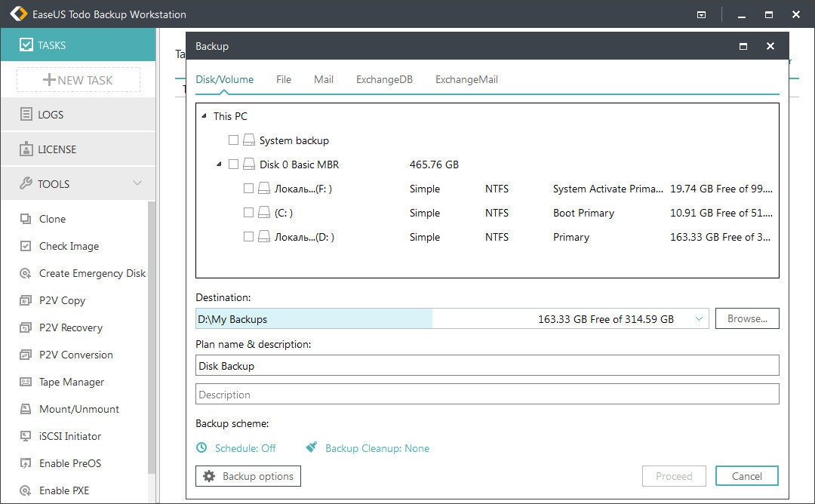Viewport: 815px width, 504px height.
Task: Click the Browse... button
Action: point(747,318)
